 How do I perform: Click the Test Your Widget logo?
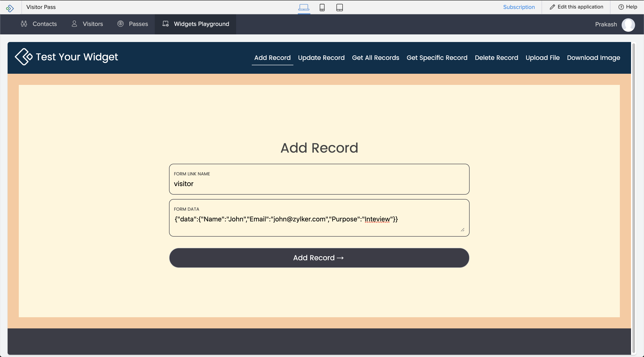[x=23, y=57]
